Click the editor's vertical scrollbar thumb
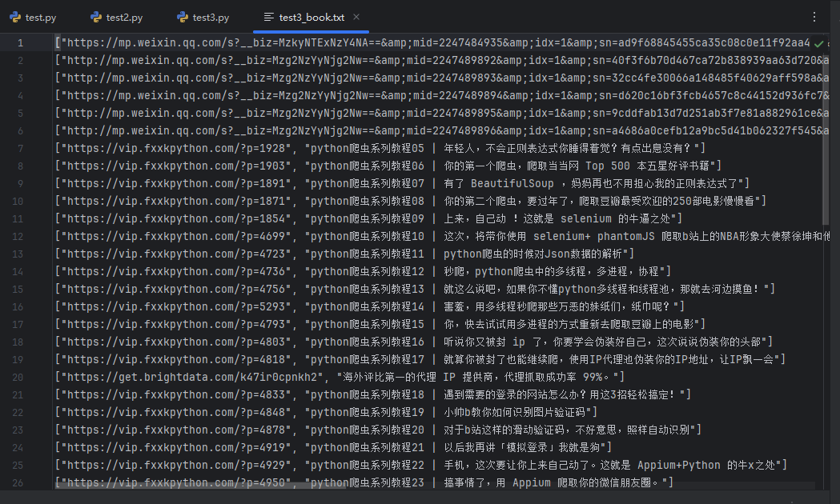This screenshot has width=840, height=504. click(826, 128)
